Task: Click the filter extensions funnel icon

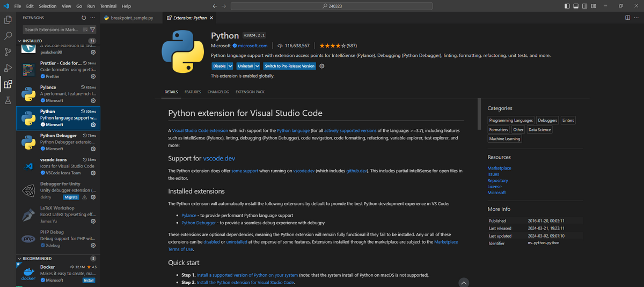Action: tap(93, 30)
